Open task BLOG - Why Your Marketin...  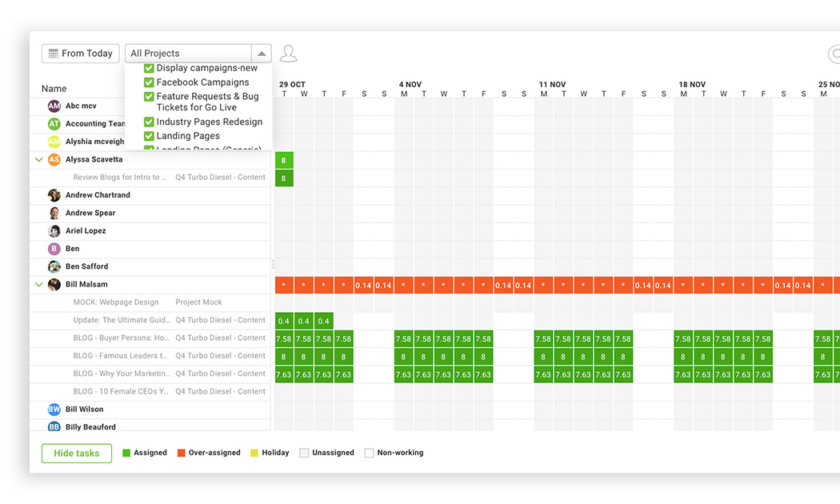tap(122, 374)
